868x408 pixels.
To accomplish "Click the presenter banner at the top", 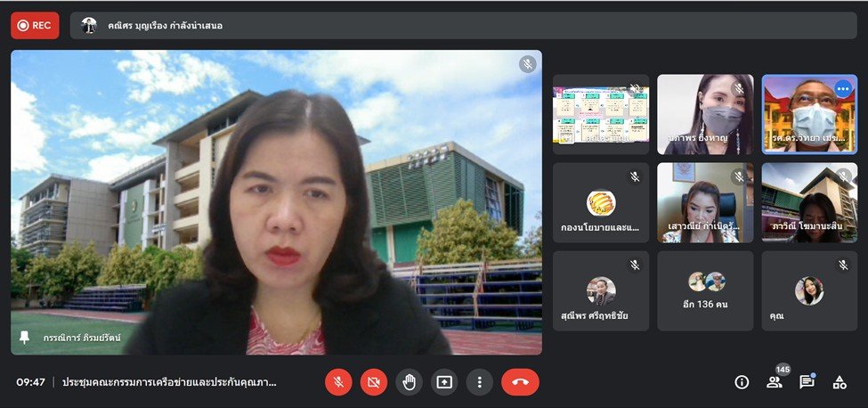I will tap(463, 25).
